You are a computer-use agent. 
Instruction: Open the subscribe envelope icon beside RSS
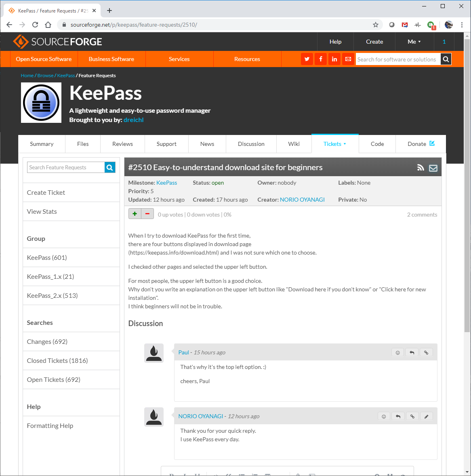pos(433,167)
